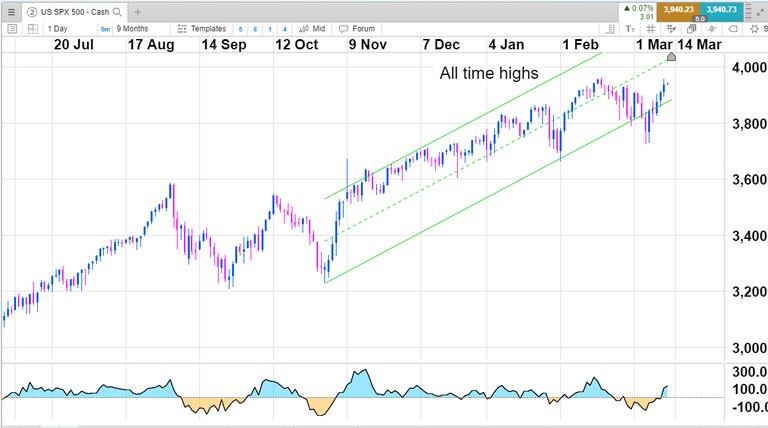Select the Mid price type option
768x428 pixels.
[314, 29]
